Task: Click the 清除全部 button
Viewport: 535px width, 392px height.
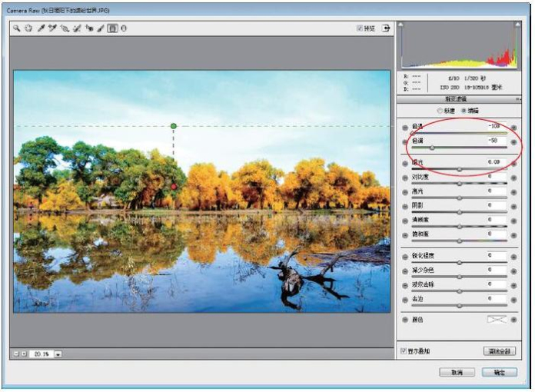Action: [x=500, y=351]
